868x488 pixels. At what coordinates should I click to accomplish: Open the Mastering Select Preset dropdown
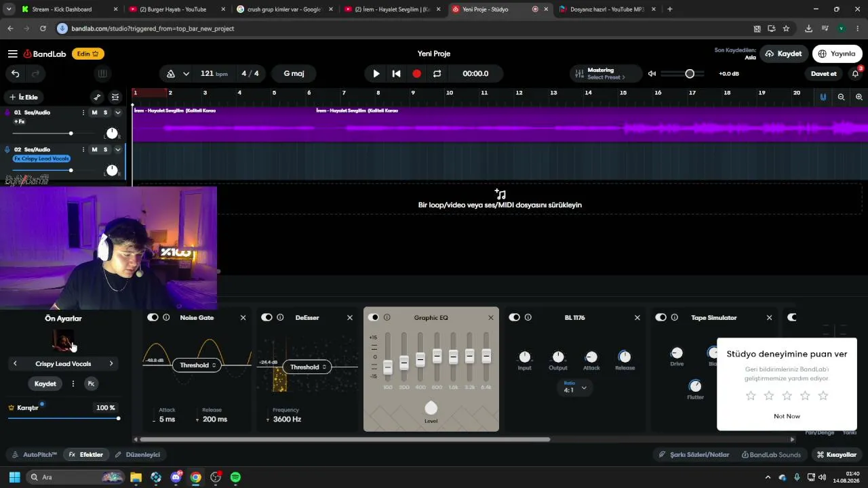tap(606, 73)
